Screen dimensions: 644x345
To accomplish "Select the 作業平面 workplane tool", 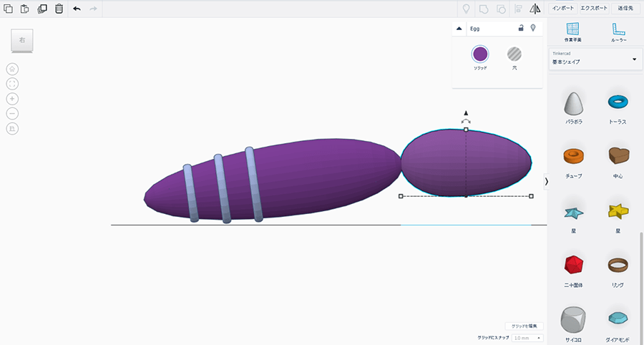I will (x=572, y=32).
